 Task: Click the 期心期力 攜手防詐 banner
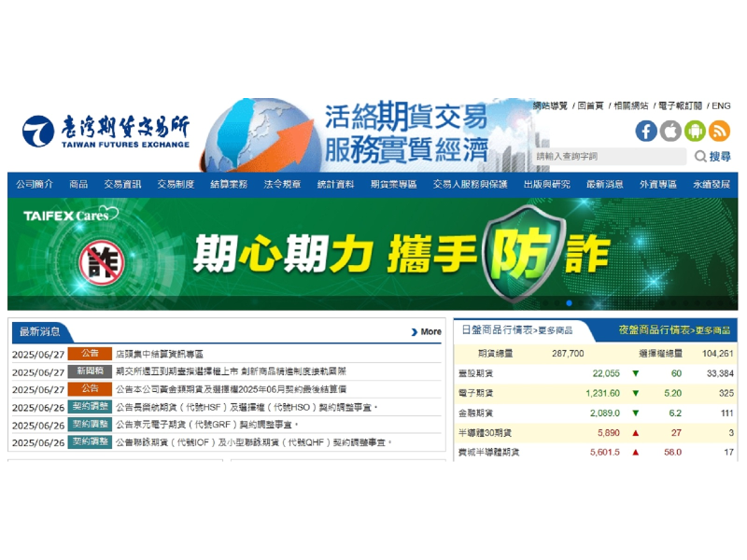(373, 253)
